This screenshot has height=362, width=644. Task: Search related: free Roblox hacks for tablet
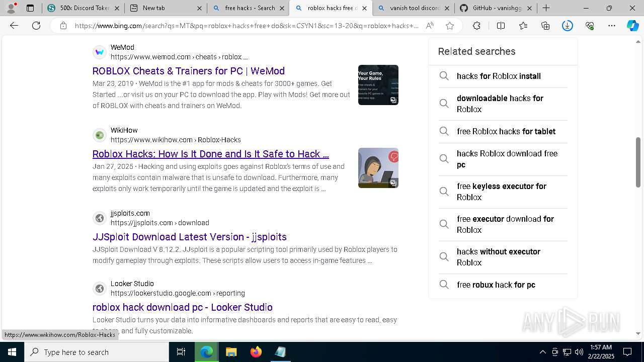(503, 131)
